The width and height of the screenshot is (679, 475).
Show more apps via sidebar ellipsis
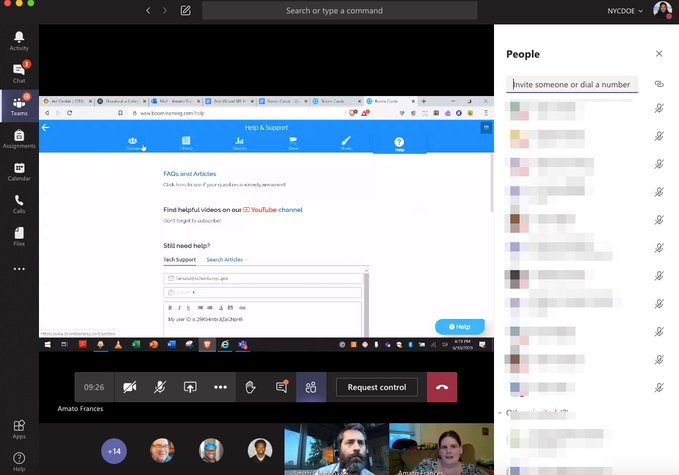(x=19, y=269)
